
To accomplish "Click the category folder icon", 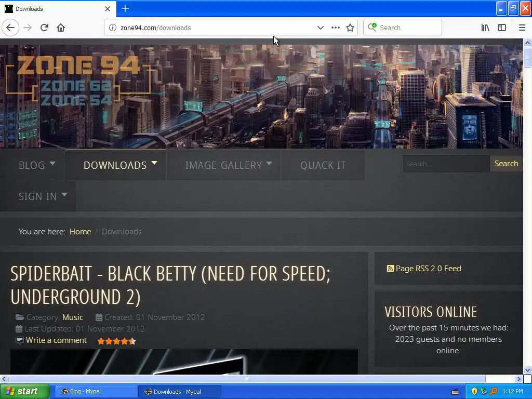I will point(20,317).
